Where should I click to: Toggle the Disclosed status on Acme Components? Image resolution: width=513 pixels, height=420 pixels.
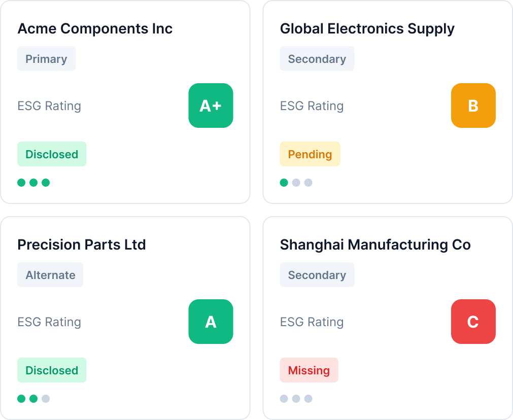pyautogui.click(x=52, y=154)
